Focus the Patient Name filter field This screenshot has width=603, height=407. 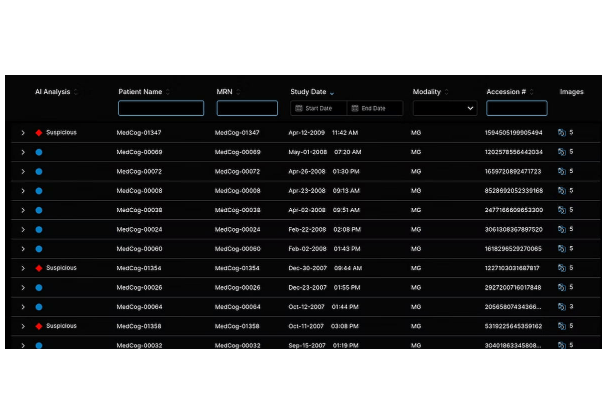point(160,108)
